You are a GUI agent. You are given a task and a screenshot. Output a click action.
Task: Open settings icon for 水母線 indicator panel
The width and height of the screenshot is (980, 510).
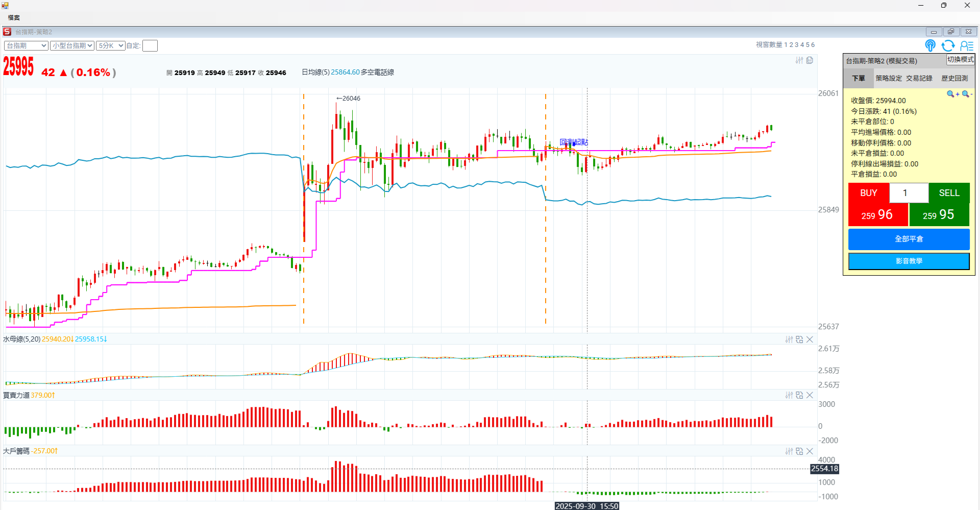point(789,339)
